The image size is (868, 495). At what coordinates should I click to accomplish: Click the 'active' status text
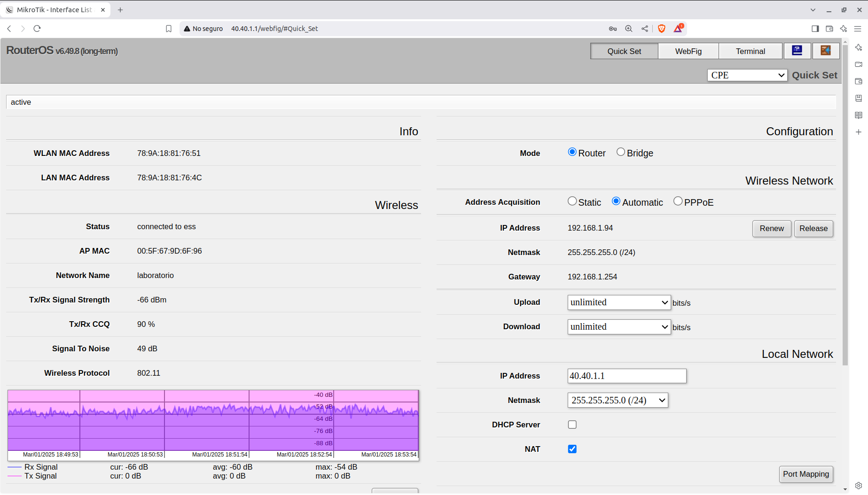(21, 102)
